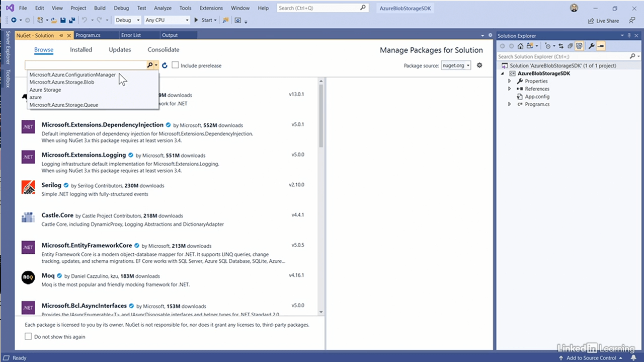The width and height of the screenshot is (644, 362).
Task: Click Collapse All icon in Solution Explorer
Action: (570, 46)
